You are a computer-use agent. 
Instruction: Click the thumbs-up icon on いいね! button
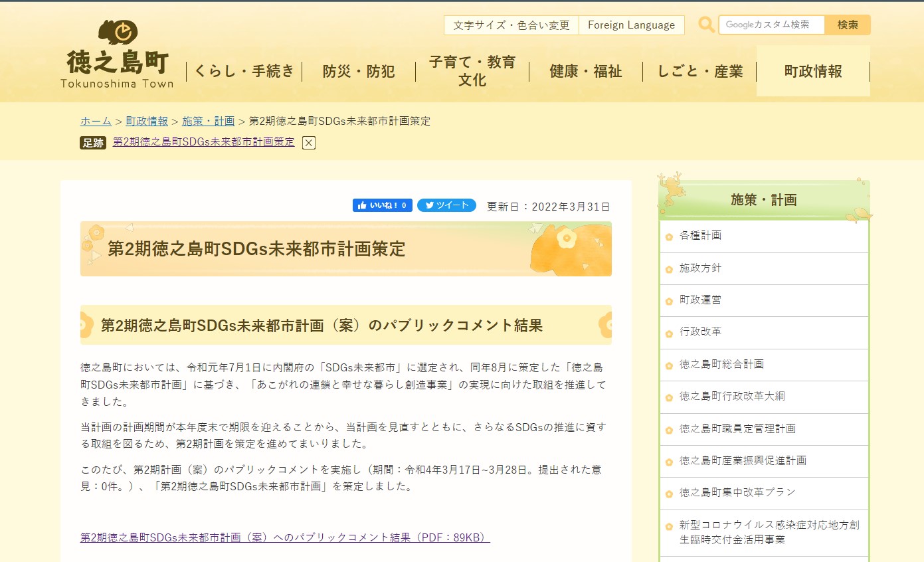(363, 205)
